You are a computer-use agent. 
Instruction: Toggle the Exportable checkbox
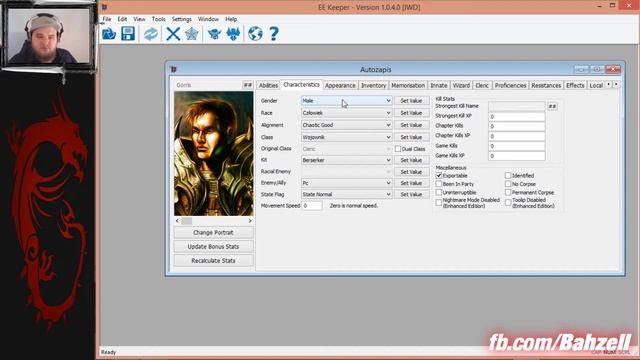[x=439, y=176]
